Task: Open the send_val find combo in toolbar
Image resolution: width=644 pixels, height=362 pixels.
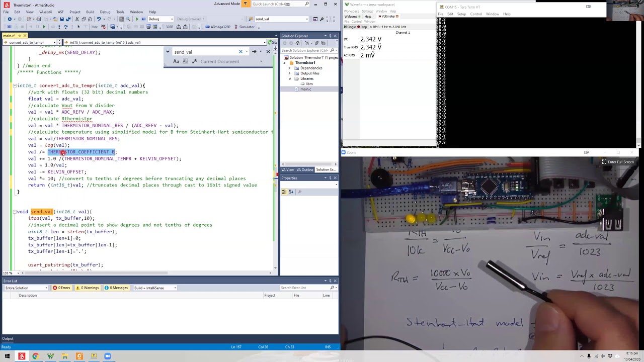Action: pos(282,19)
